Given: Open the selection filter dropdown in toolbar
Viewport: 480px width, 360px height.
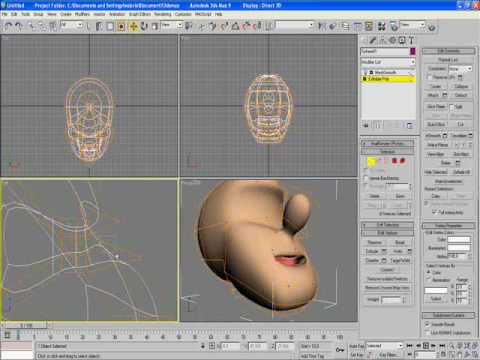Looking at the screenshot, I should [71, 25].
